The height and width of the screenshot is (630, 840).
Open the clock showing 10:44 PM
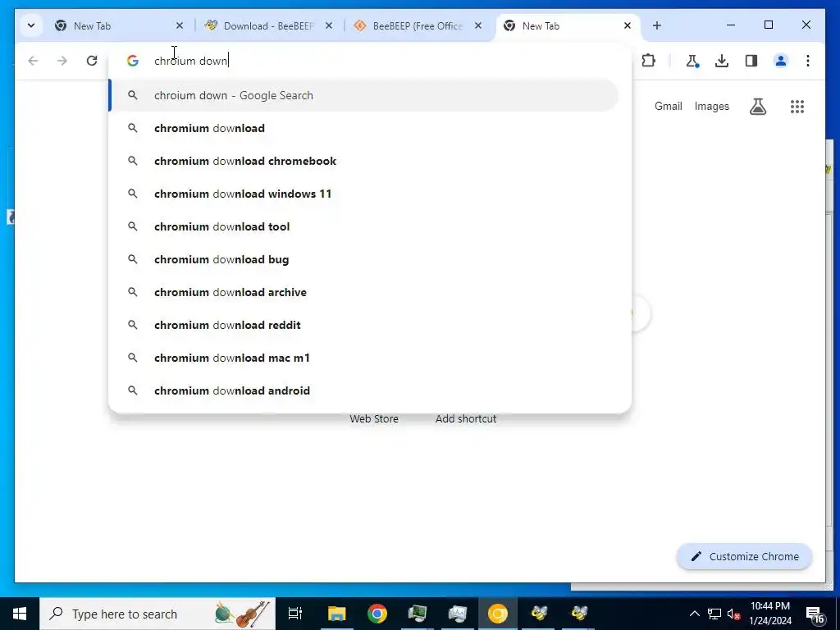point(769,614)
